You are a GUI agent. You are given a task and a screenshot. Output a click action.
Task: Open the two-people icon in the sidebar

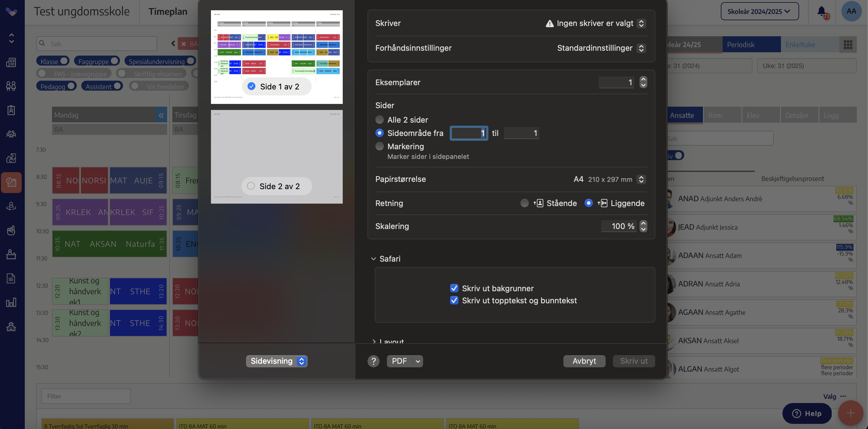[11, 86]
